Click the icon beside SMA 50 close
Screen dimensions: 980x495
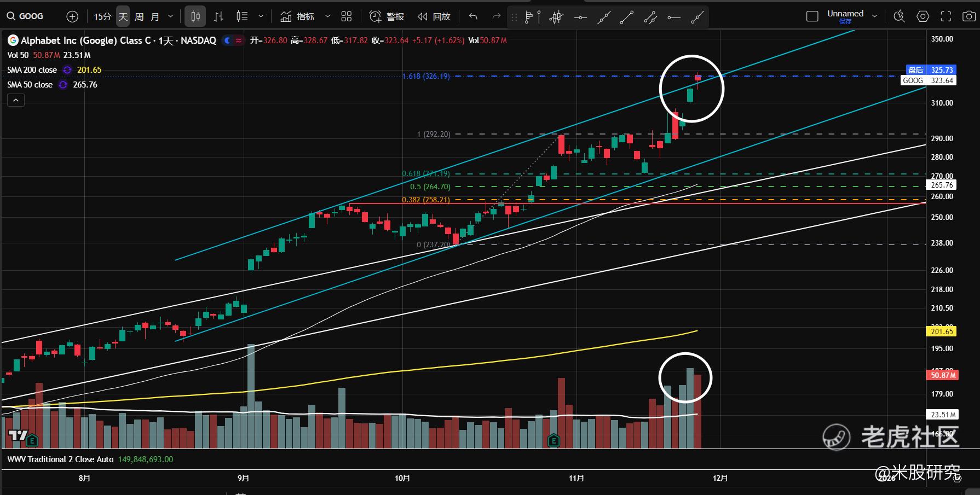(63, 85)
